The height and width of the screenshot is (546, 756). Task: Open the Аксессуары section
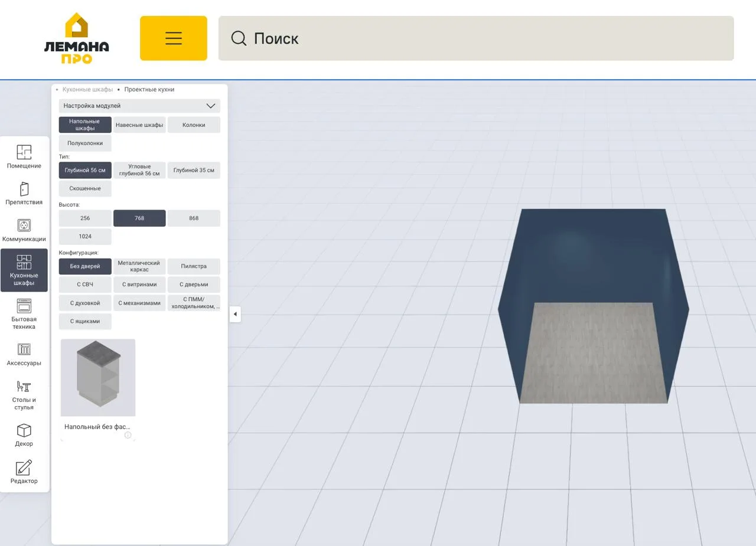24,354
